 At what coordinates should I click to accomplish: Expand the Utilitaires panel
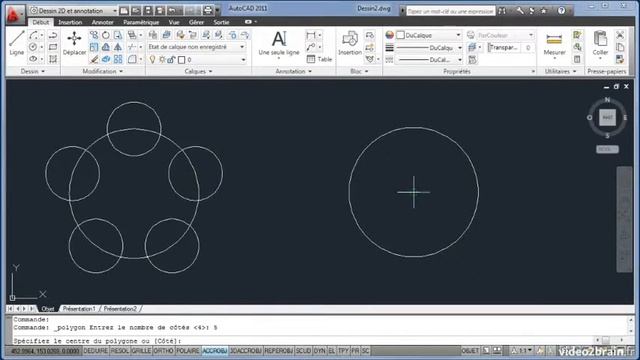coord(560,71)
